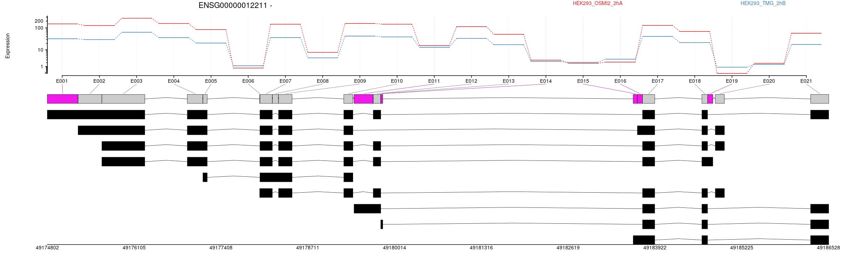The image size is (868, 253).
Task: Click exon label E015
Action: pyautogui.click(x=583, y=81)
